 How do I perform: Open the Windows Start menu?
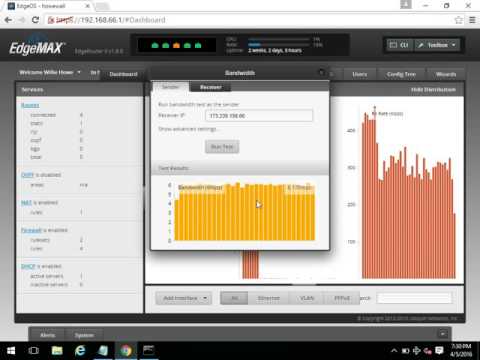(11, 351)
